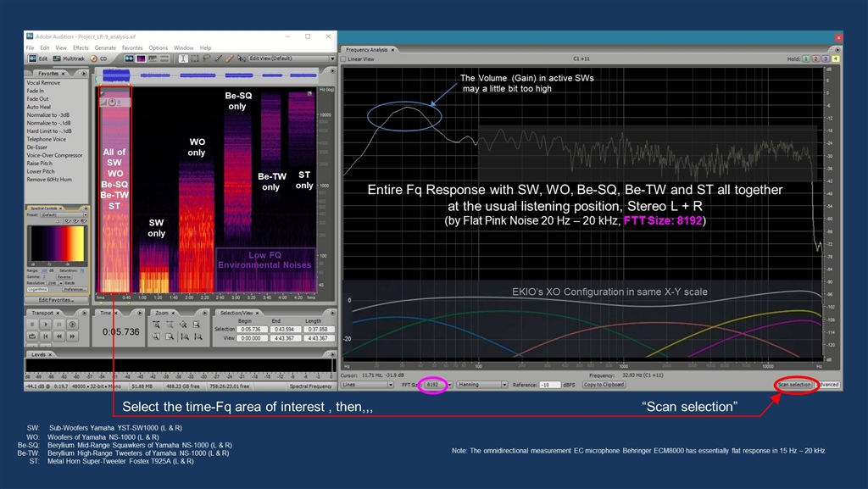This screenshot has height=489, width=868.
Task: Click Play to End circled button
Action: tap(72, 324)
